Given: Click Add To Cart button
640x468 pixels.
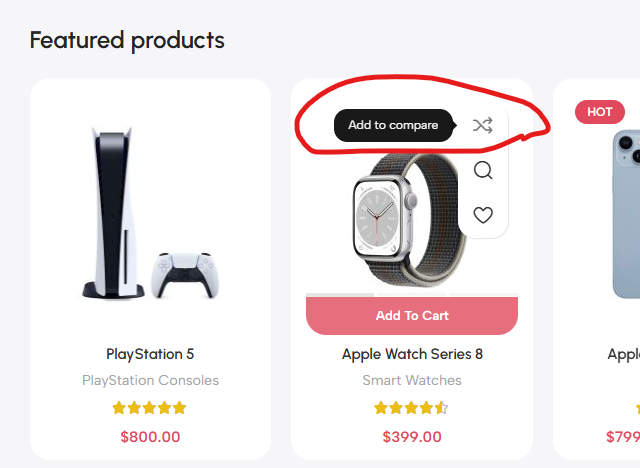Looking at the screenshot, I should point(412,316).
